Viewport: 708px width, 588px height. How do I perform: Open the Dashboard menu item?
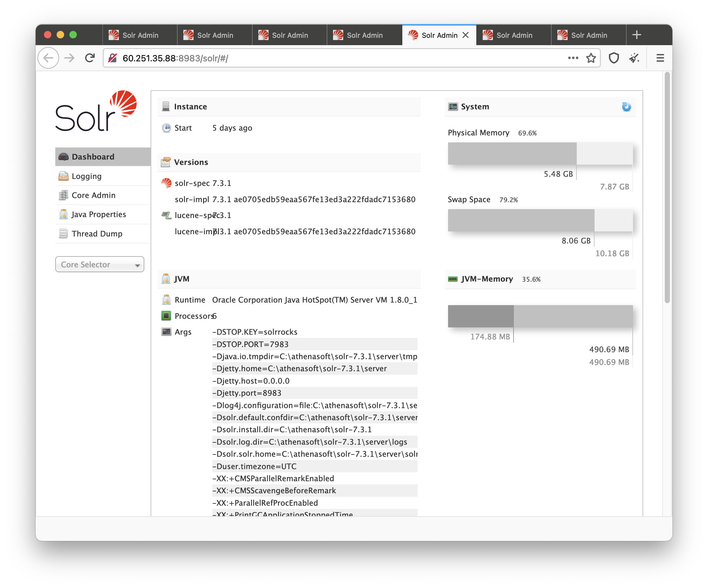click(103, 157)
